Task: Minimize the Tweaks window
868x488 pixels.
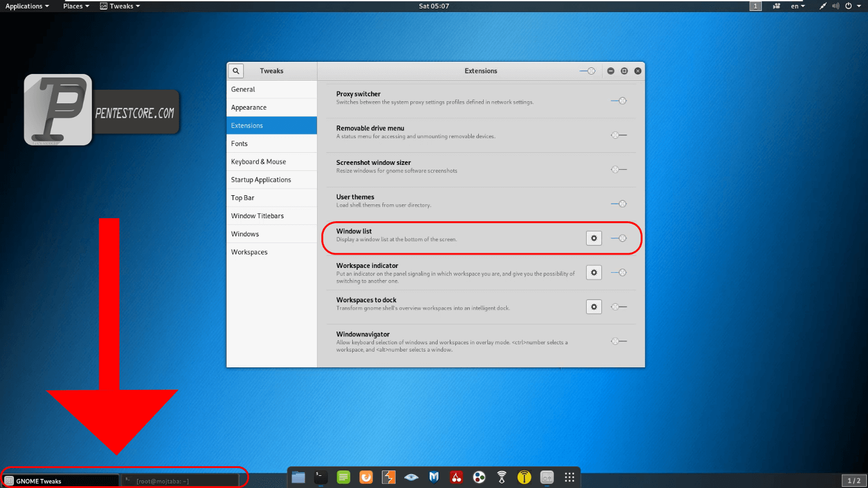Action: click(x=611, y=71)
